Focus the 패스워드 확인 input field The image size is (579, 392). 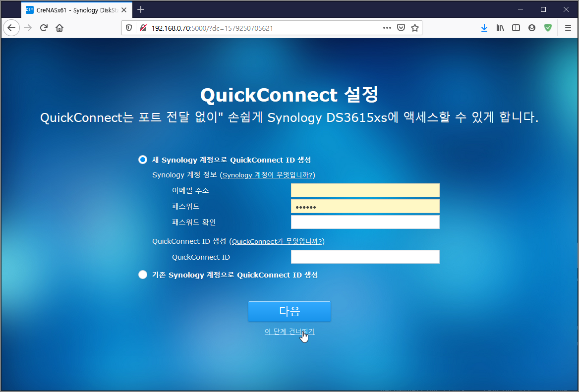(x=365, y=222)
